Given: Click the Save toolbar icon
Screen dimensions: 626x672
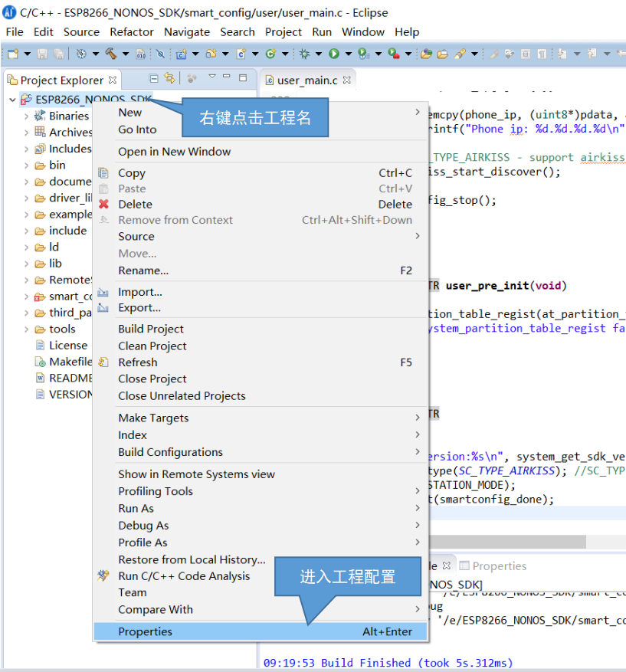Looking at the screenshot, I should point(42,54).
